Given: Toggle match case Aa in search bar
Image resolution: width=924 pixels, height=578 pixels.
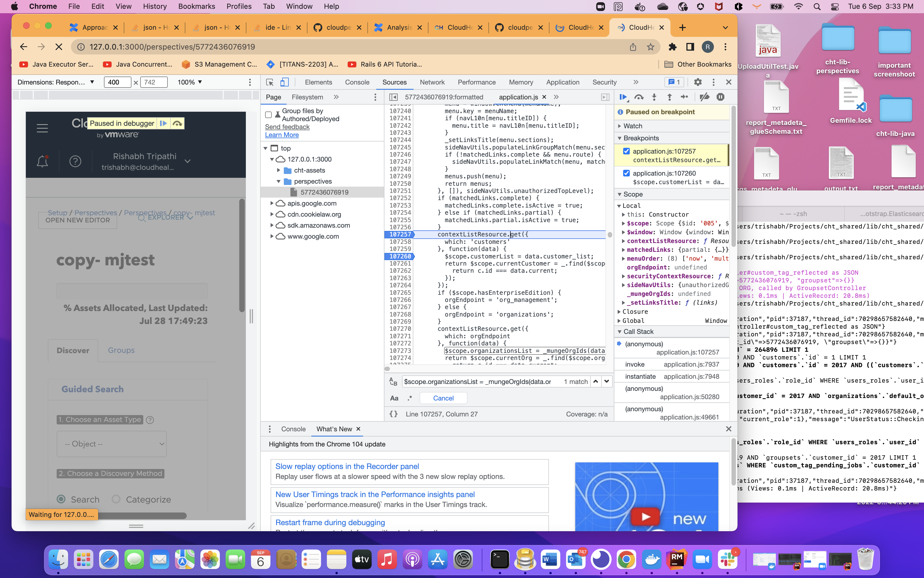Looking at the screenshot, I should click(x=394, y=398).
